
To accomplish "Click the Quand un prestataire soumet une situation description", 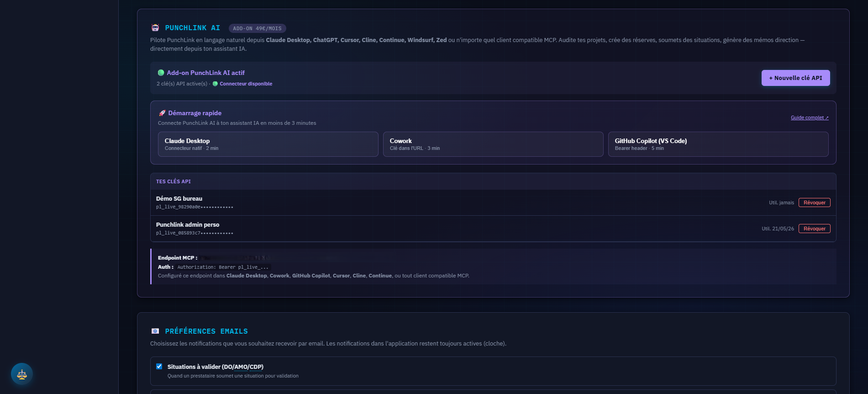I will [x=233, y=376].
